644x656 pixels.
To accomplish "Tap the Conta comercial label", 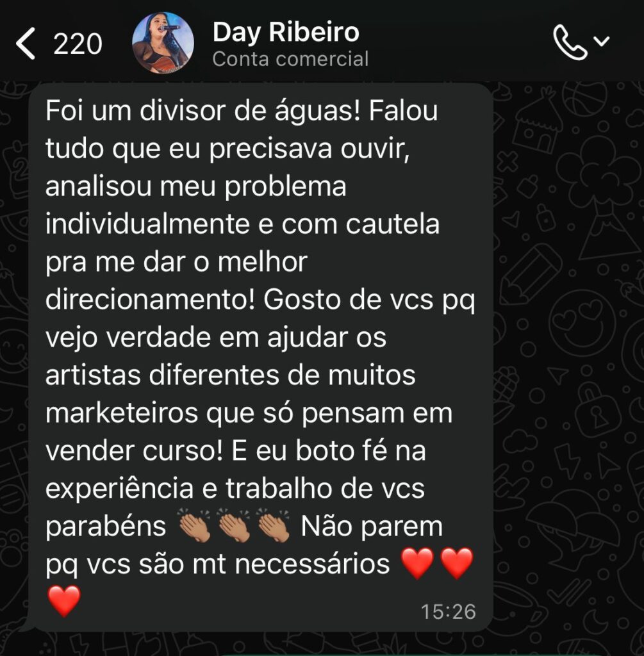I will coord(290,59).
